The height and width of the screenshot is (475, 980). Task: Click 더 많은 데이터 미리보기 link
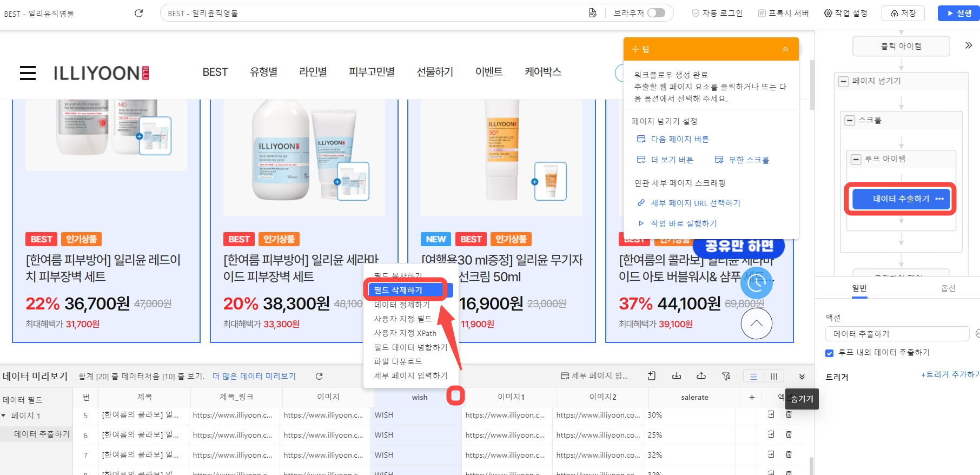click(x=254, y=376)
